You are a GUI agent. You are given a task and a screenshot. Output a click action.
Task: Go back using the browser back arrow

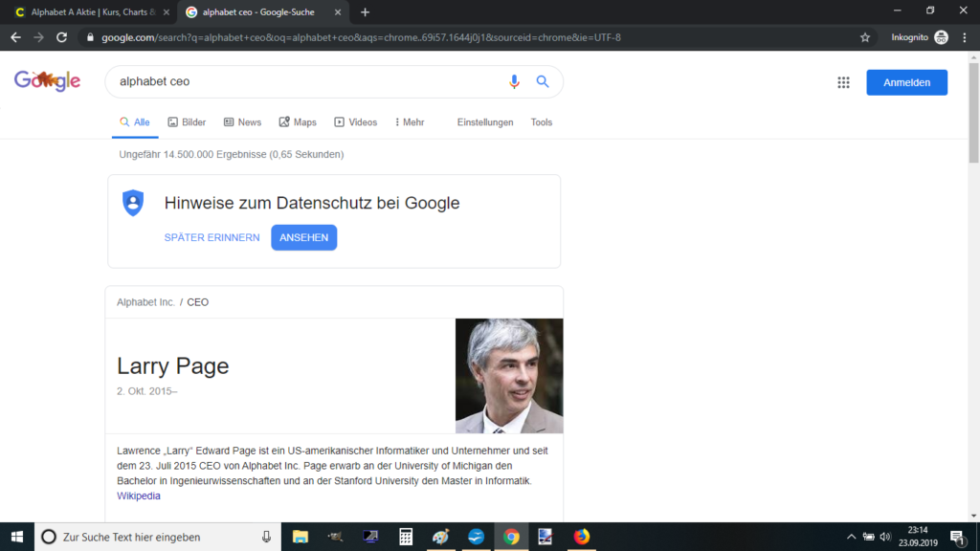pos(15,37)
